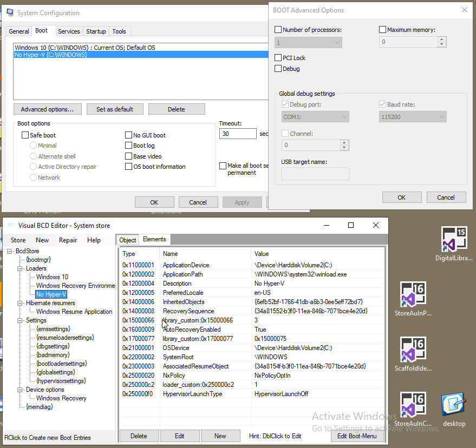Viewport: 476px width, 448px height.
Task: Select Windows Resume Application tree item
Action: 74,312
